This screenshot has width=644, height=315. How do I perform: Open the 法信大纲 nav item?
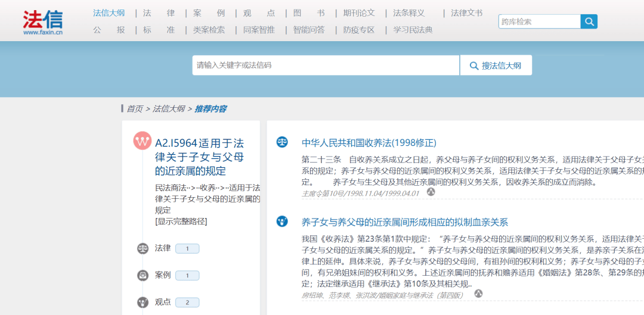tap(109, 13)
